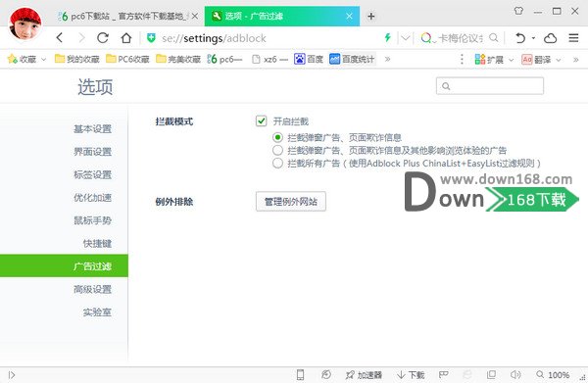Expand the sidebar panel toggle in status bar
This screenshot has height=383, width=588.
click(12, 375)
